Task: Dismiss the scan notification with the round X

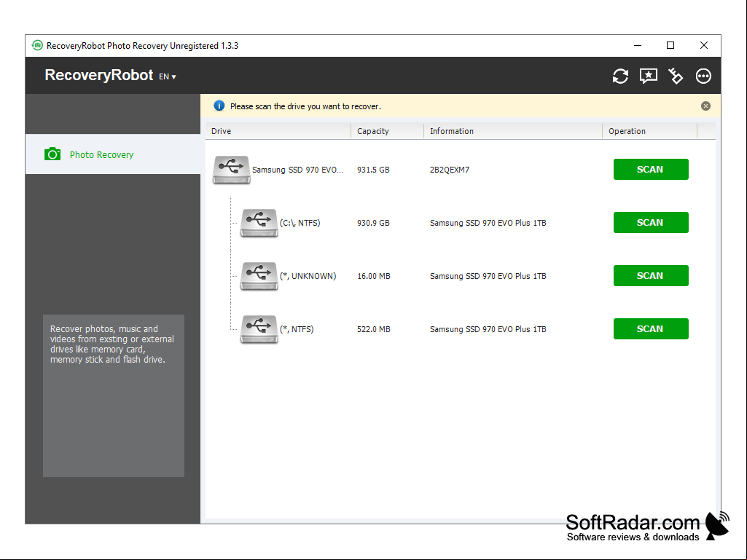Action: point(705,106)
